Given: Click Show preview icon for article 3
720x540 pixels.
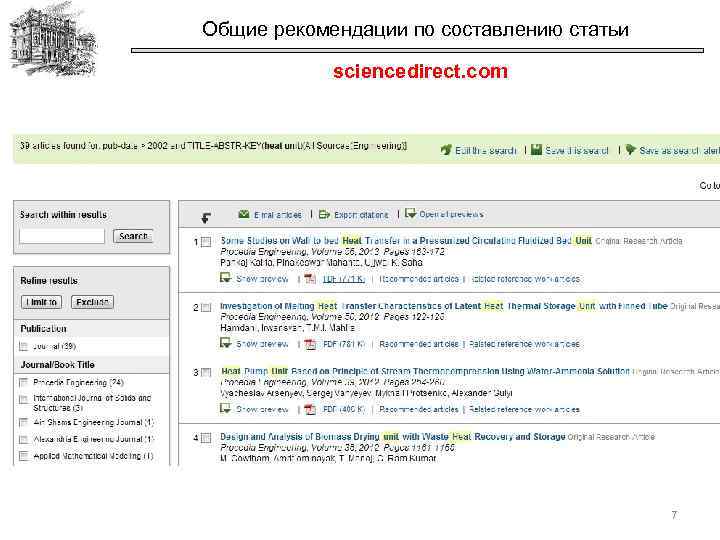Looking at the screenshot, I should coord(225,408).
